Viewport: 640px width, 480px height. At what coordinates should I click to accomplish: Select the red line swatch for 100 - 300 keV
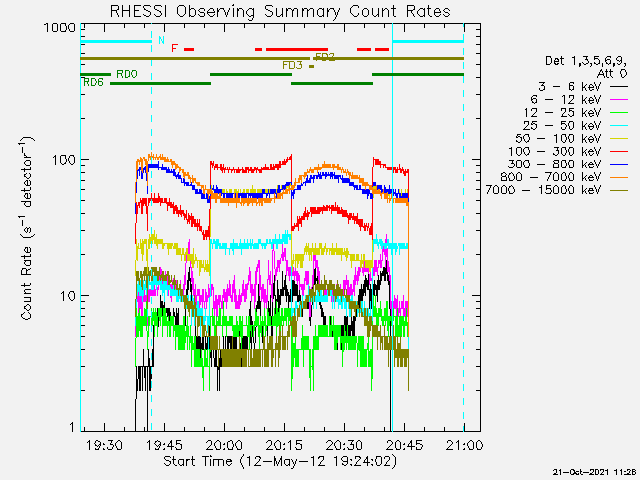click(x=618, y=151)
